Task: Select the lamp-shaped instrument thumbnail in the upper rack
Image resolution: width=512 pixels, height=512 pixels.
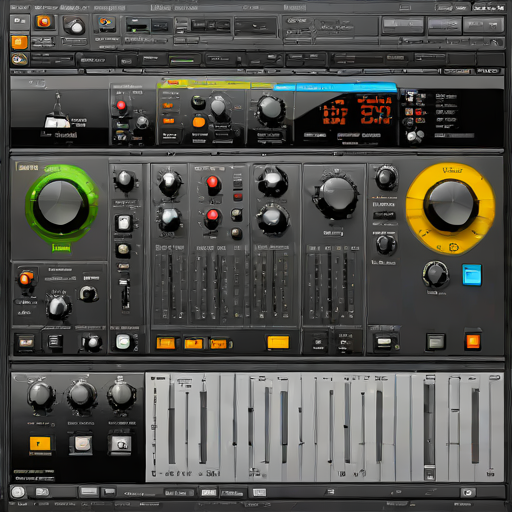Action: click(57, 111)
